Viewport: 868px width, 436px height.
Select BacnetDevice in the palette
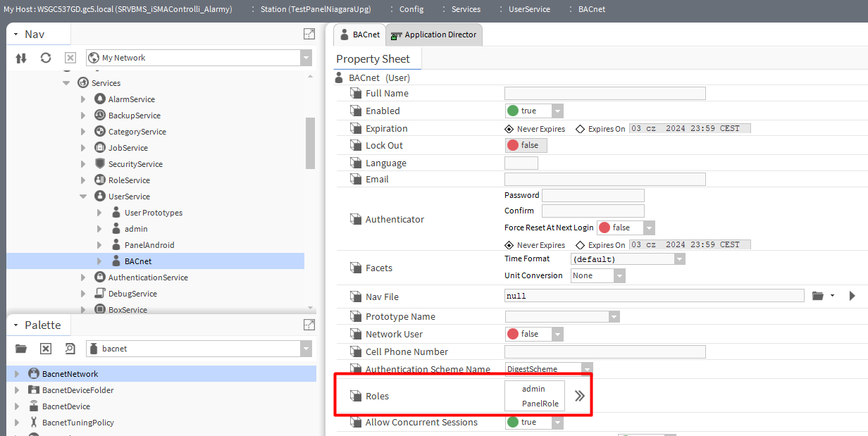(66, 406)
